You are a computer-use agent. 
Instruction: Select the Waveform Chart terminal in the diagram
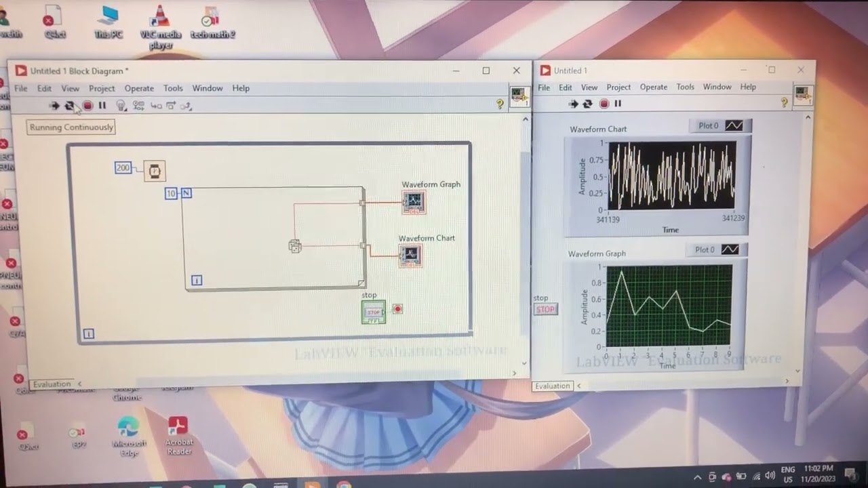point(410,255)
